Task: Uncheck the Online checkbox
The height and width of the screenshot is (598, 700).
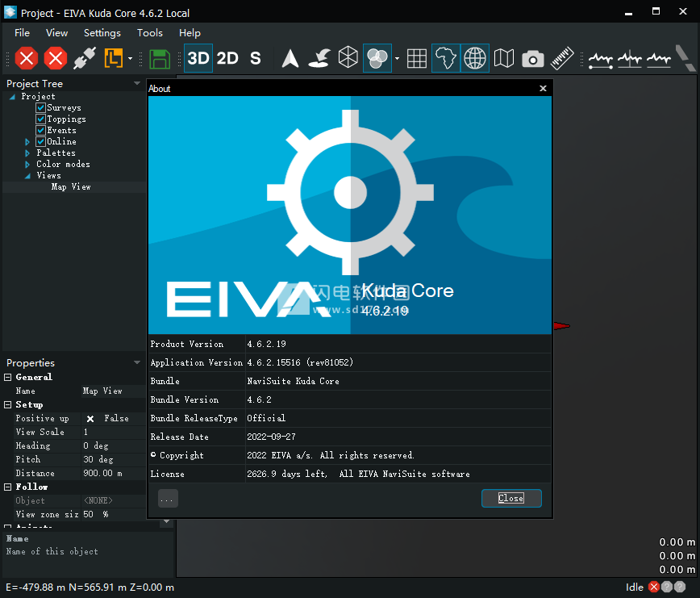Action: click(x=40, y=141)
